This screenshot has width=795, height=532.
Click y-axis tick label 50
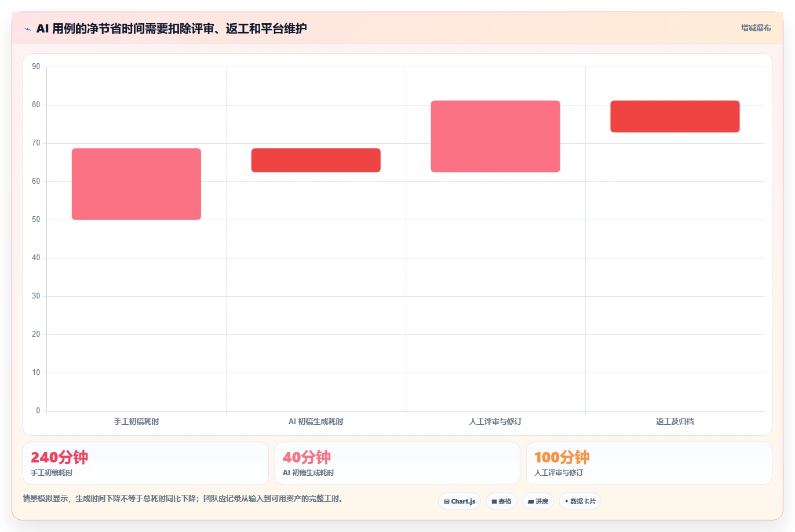[36, 220]
